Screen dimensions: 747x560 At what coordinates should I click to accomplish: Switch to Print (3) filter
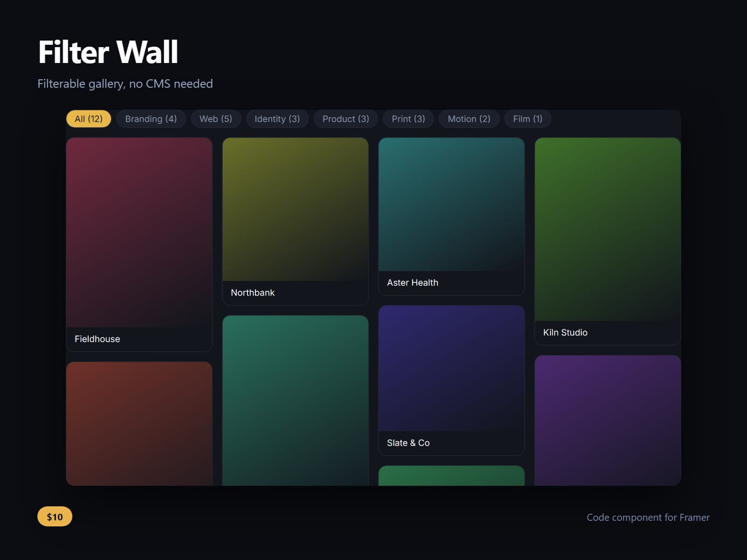click(409, 119)
